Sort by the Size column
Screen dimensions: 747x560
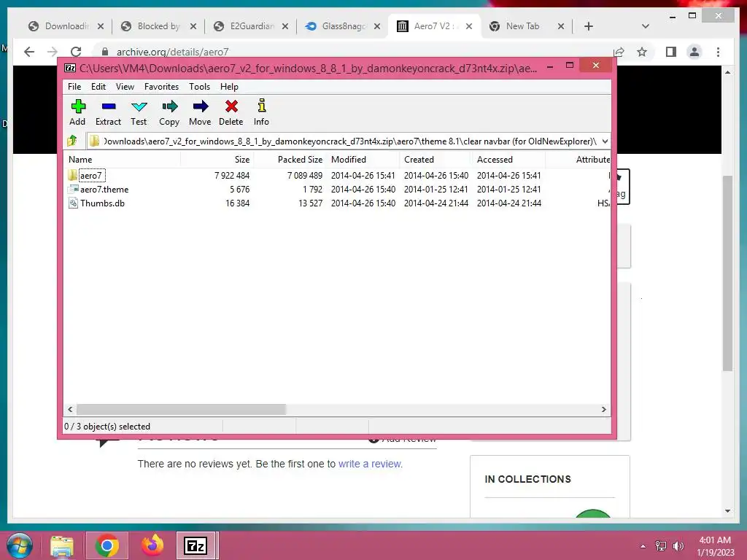click(x=217, y=160)
